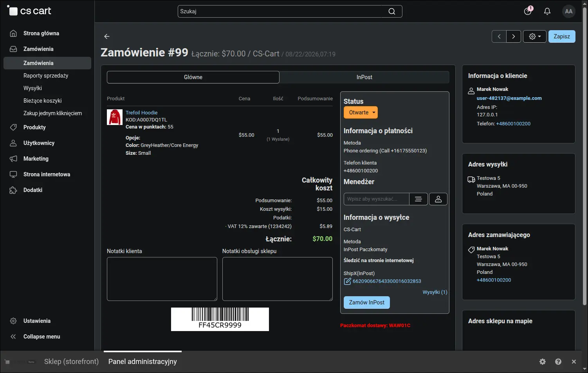Image resolution: width=588 pixels, height=373 pixels.
Task: Click the CS-Cart logo
Action: point(29,11)
